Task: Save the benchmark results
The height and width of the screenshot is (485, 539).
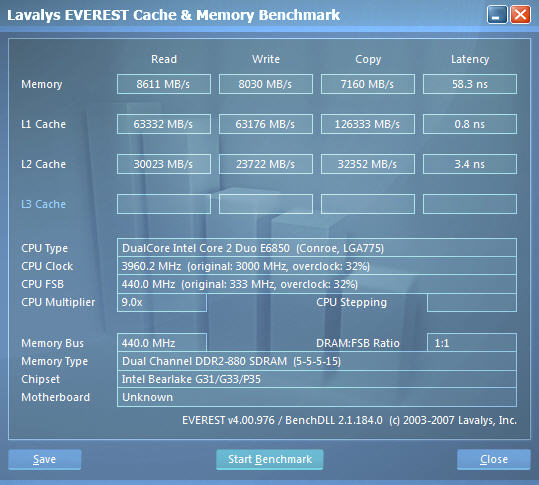Action: point(45,459)
